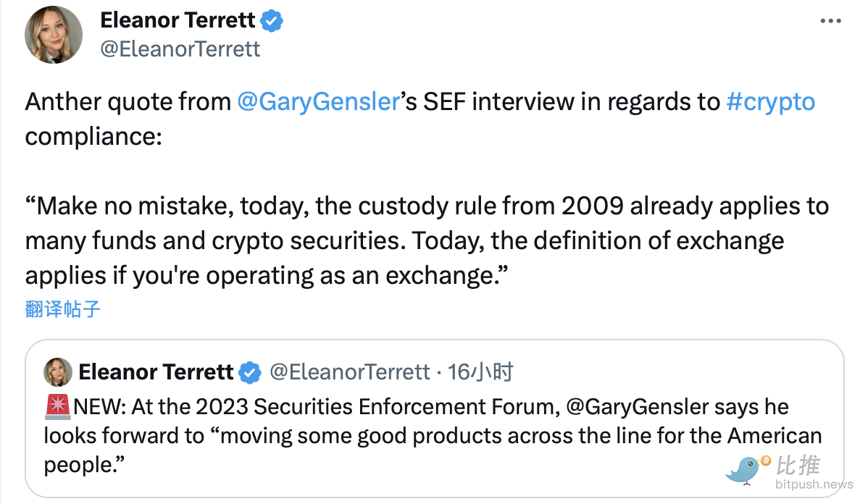Viewport: 868px width, 504px height.
Task: Click the @EleanorTerrett handle in quoted post
Action: coord(350,372)
